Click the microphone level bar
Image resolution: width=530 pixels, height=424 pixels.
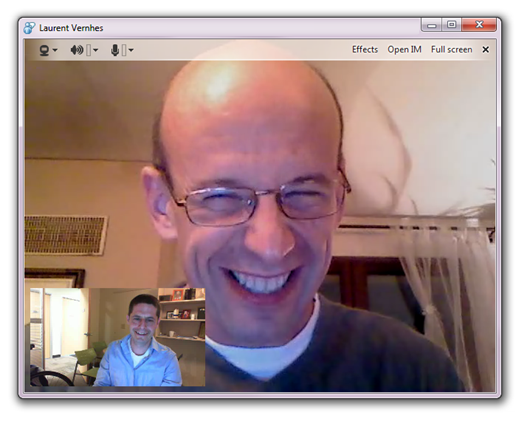124,50
